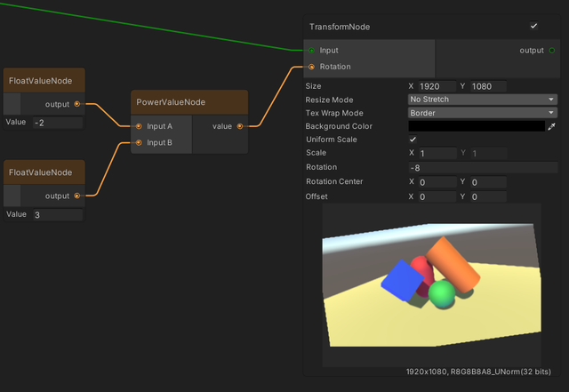Click PowerValueNode Input B port
Image resolution: width=569 pixels, height=392 pixels.
139,142
